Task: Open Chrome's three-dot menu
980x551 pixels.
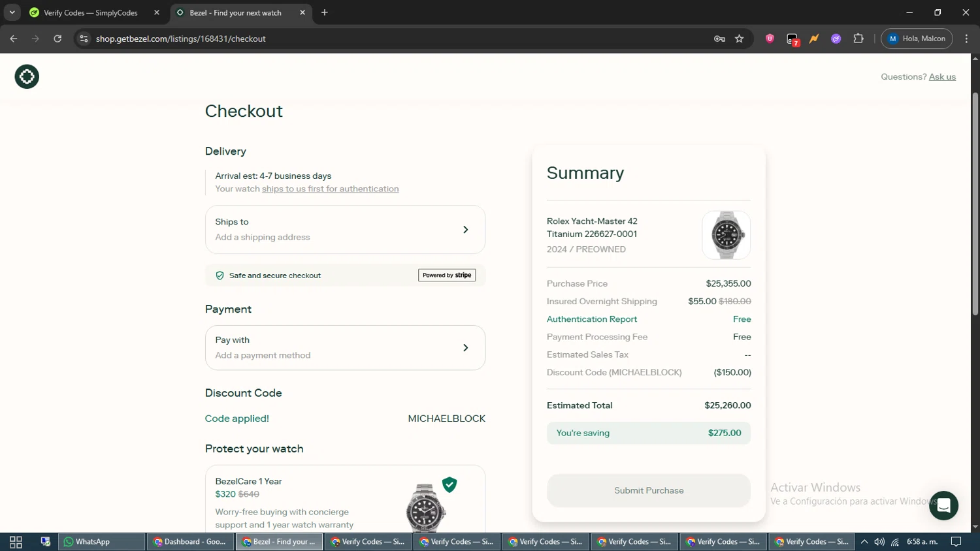Action: coord(966,39)
